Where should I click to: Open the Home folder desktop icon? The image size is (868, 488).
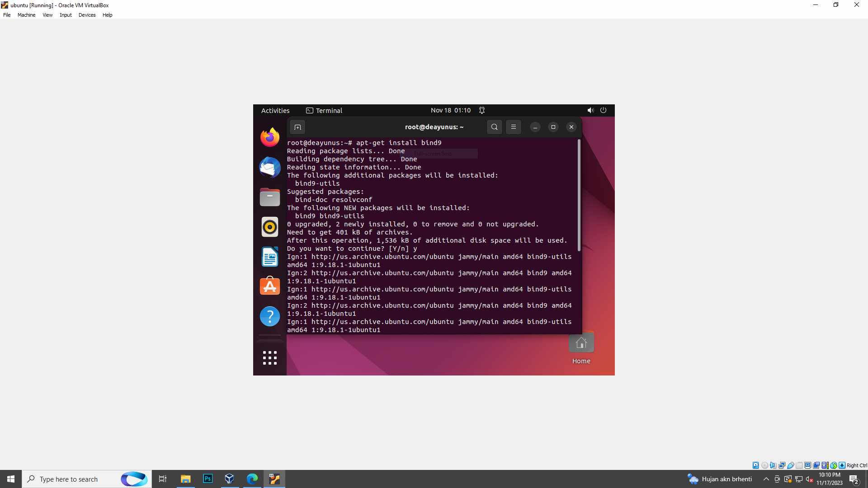click(x=581, y=349)
